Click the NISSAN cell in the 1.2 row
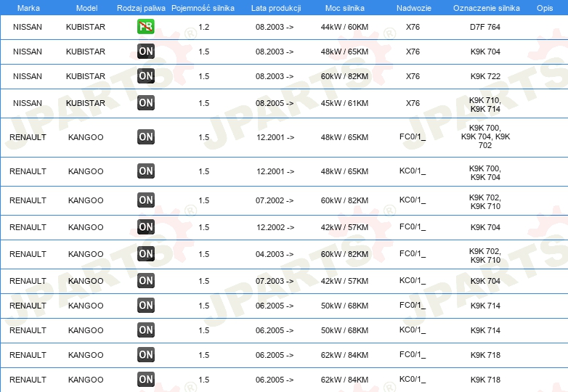 (28, 27)
